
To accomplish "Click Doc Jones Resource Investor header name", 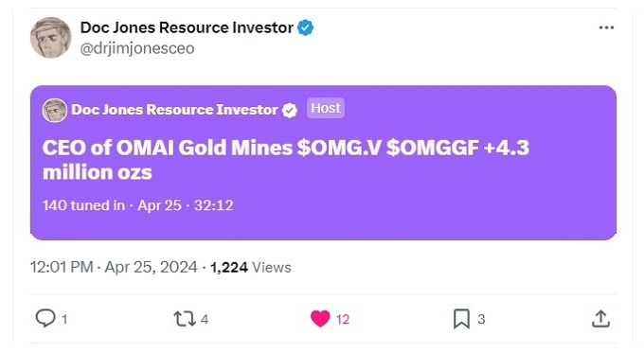I will 187,27.
